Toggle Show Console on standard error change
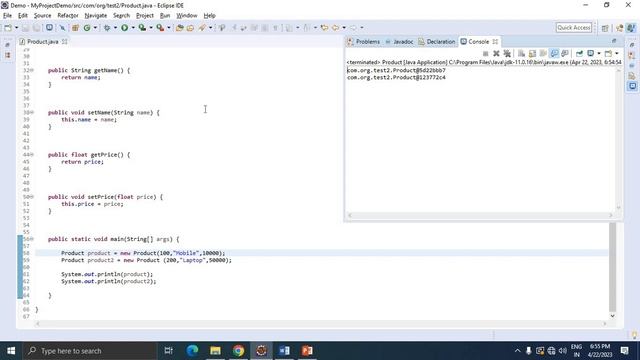This screenshot has height=360, width=640. [x=565, y=53]
